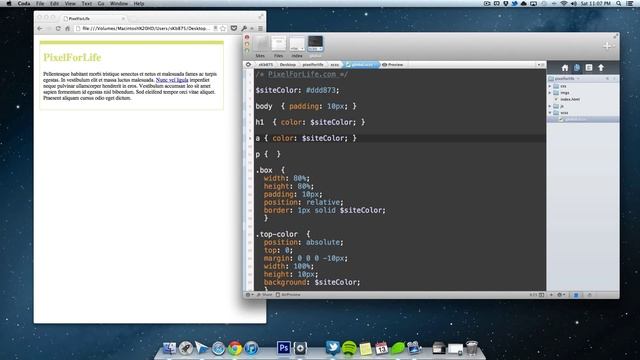Click the PixelForLife heading in browser page

[72, 57]
